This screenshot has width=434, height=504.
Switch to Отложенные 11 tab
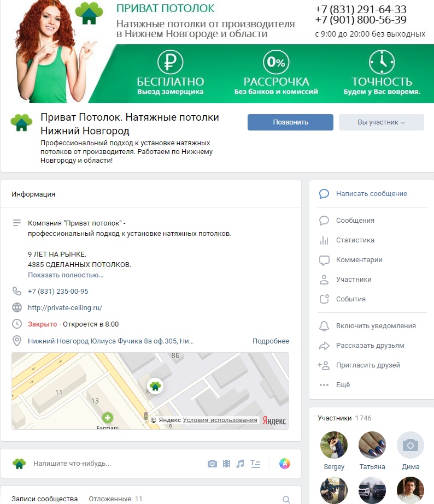[115, 499]
